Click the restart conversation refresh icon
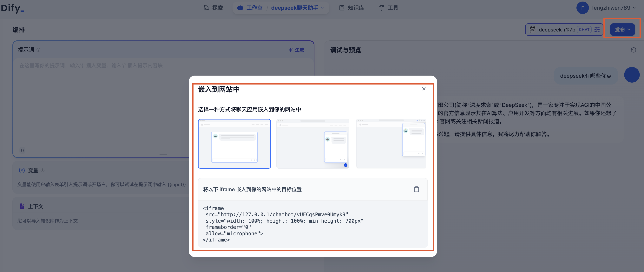644x272 pixels. coord(633,50)
